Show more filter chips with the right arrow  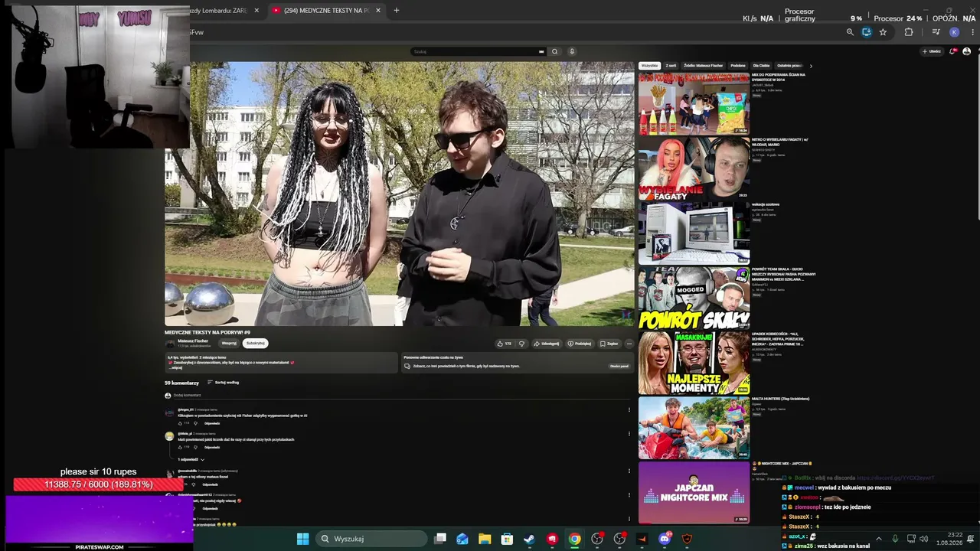point(811,66)
